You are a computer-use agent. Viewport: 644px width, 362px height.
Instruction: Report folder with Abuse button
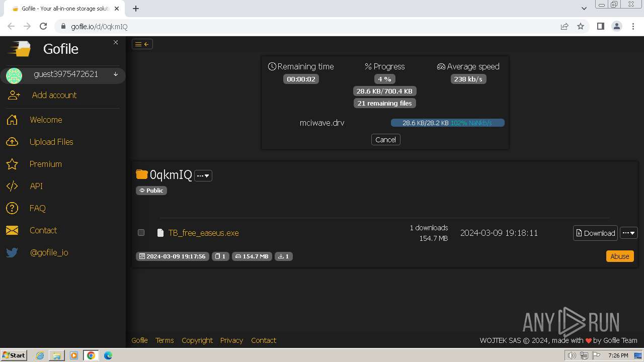point(620,256)
